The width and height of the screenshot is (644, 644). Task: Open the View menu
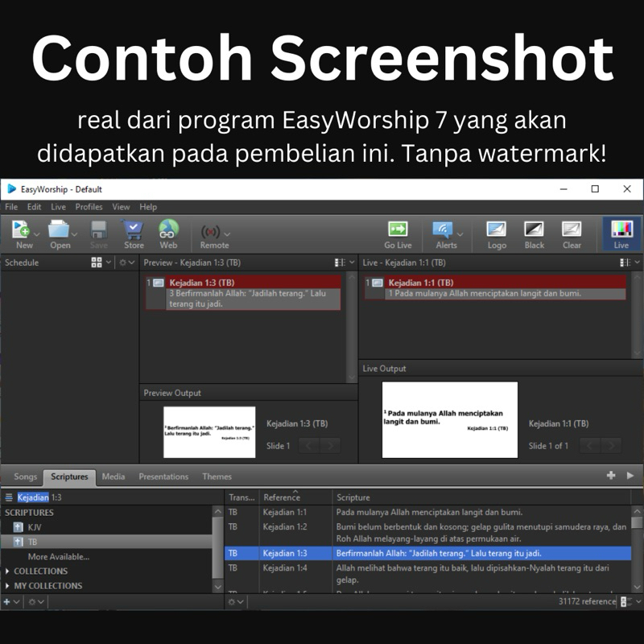121,207
